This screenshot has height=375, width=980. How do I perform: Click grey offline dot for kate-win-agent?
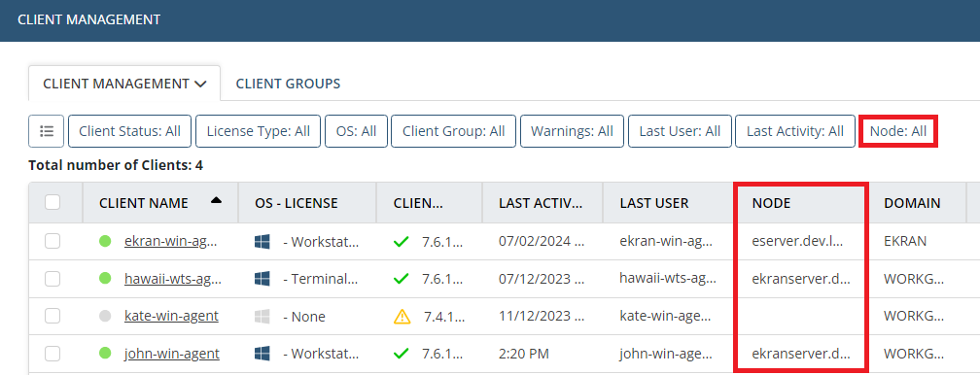click(x=105, y=317)
